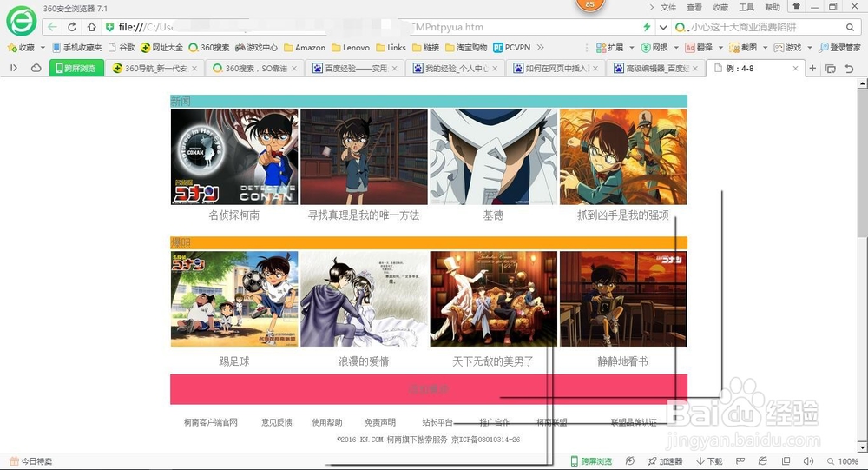Reload the page with the refresh icon
This screenshot has height=470, width=868.
(x=72, y=27)
